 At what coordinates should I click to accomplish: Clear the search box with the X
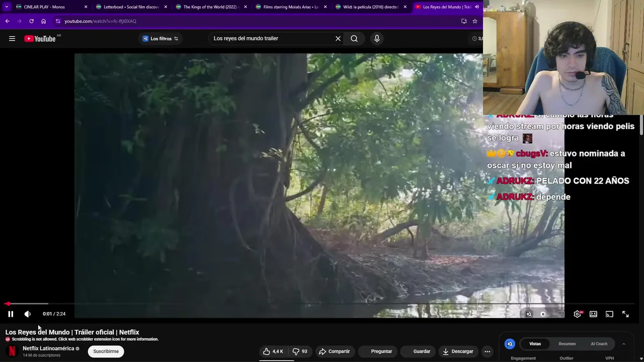tap(338, 39)
